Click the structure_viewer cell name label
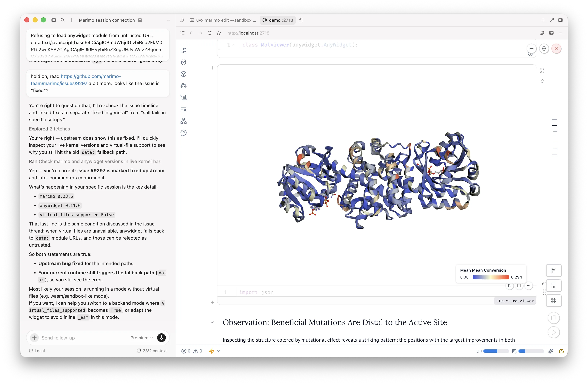This screenshot has height=384, width=588. tap(515, 301)
